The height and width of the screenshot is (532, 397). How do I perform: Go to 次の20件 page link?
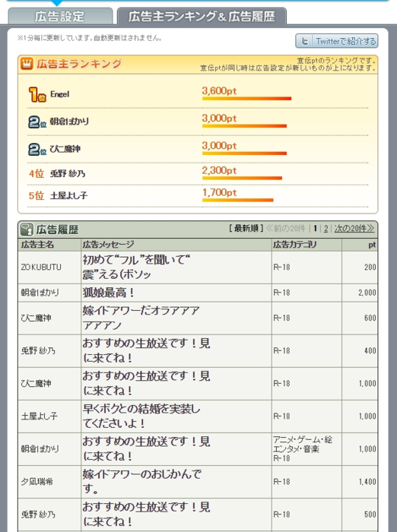click(354, 228)
